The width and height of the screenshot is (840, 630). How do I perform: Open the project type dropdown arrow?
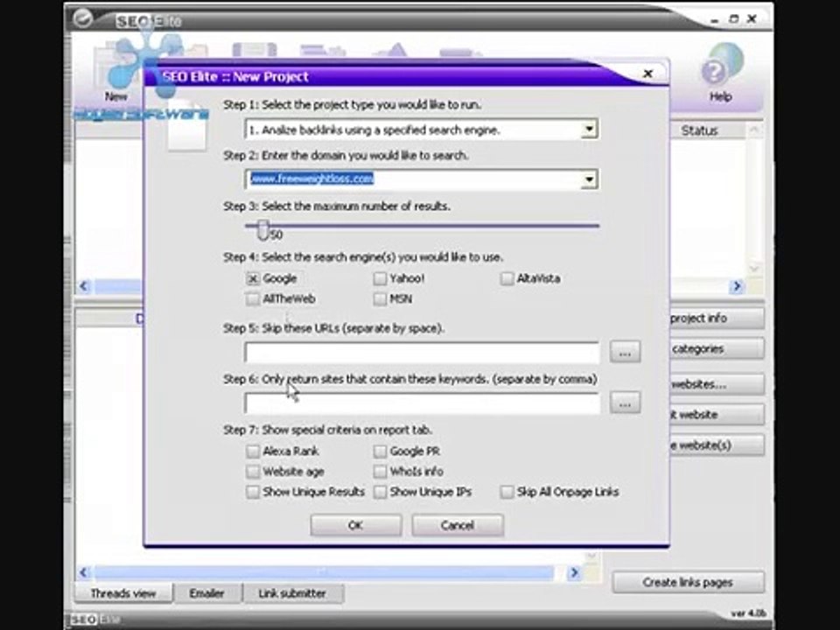pyautogui.click(x=589, y=129)
